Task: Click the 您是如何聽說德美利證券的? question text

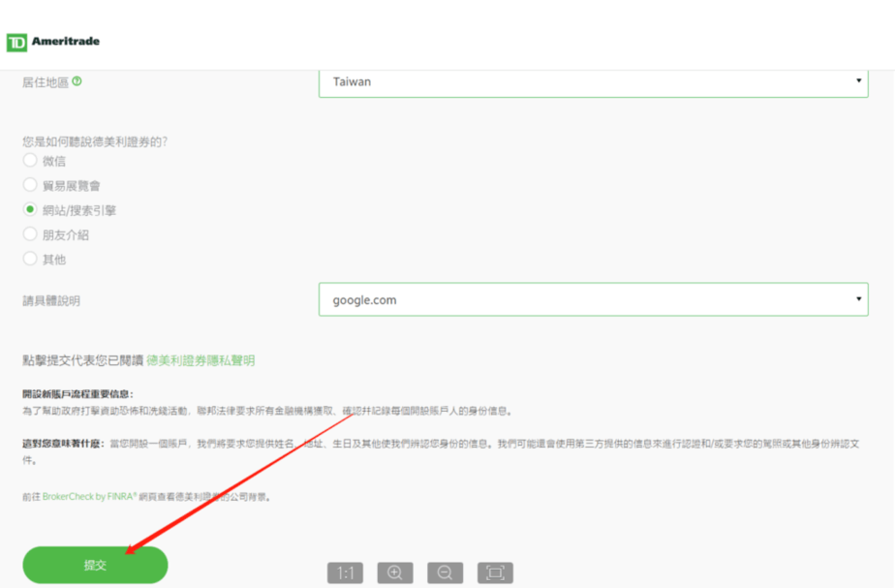Action: [x=95, y=141]
